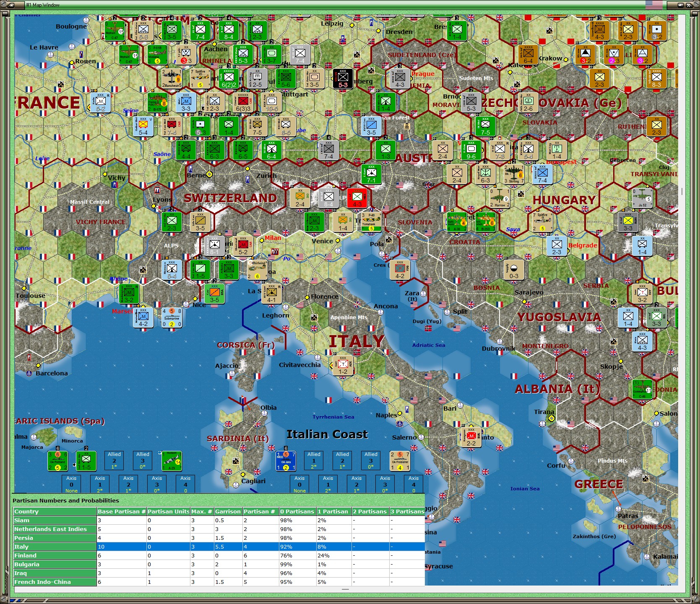The height and width of the screenshot is (604, 700).
Task: Select the Iraq row
Action: coord(219,573)
